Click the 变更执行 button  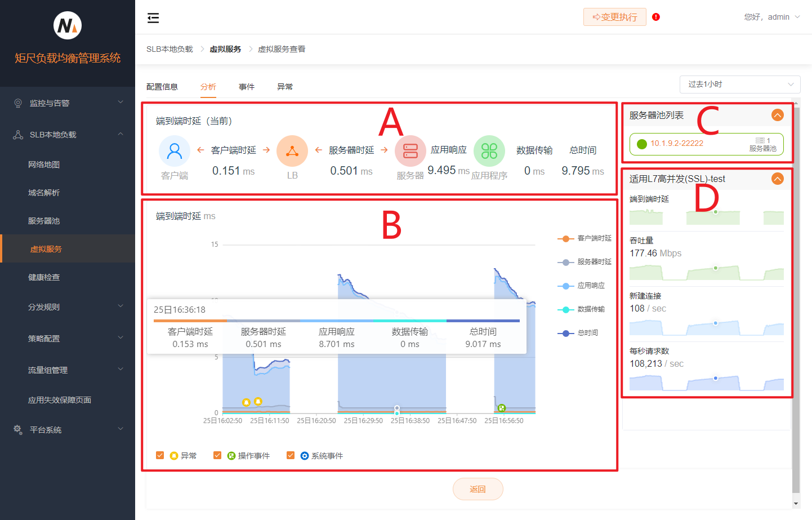[614, 17]
